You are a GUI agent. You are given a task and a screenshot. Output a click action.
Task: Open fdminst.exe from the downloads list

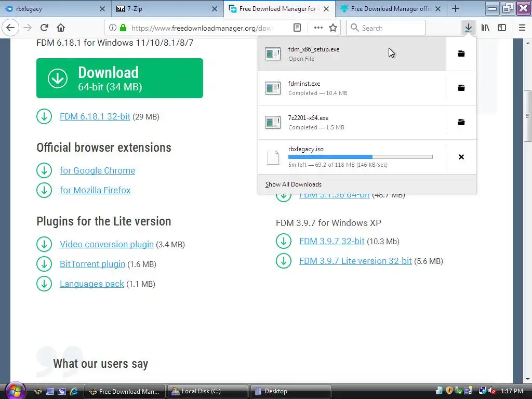[352, 88]
